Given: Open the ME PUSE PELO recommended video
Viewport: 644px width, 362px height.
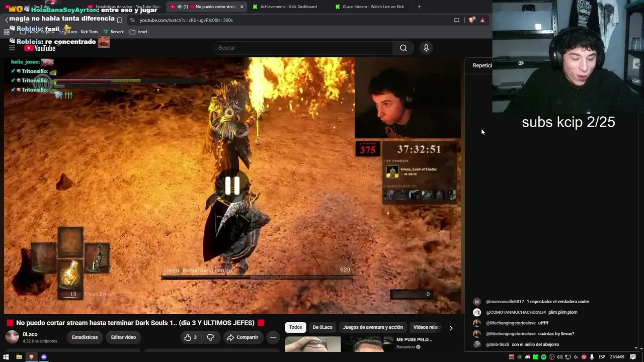Looking at the screenshot, I should click(x=414, y=340).
